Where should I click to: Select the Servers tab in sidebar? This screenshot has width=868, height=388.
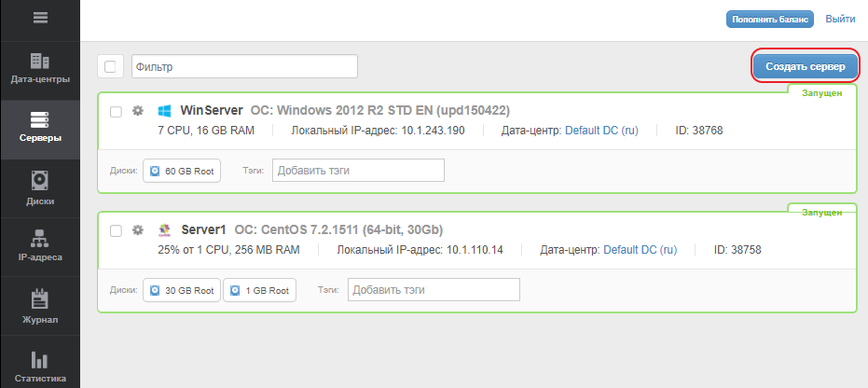(x=40, y=128)
